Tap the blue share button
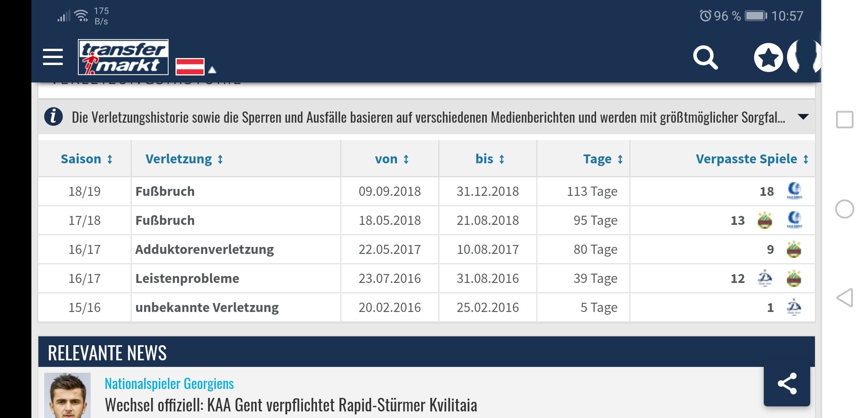The image size is (868, 418). [x=787, y=384]
